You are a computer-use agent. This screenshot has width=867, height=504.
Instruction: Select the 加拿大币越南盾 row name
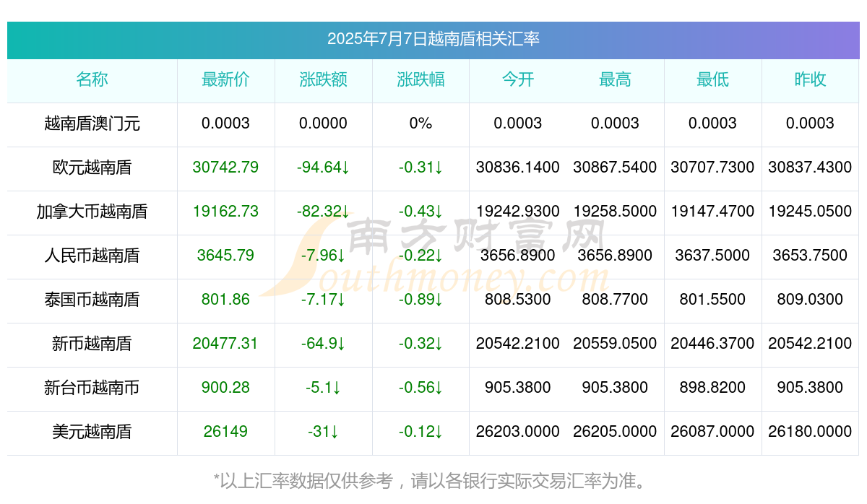[x=92, y=212]
